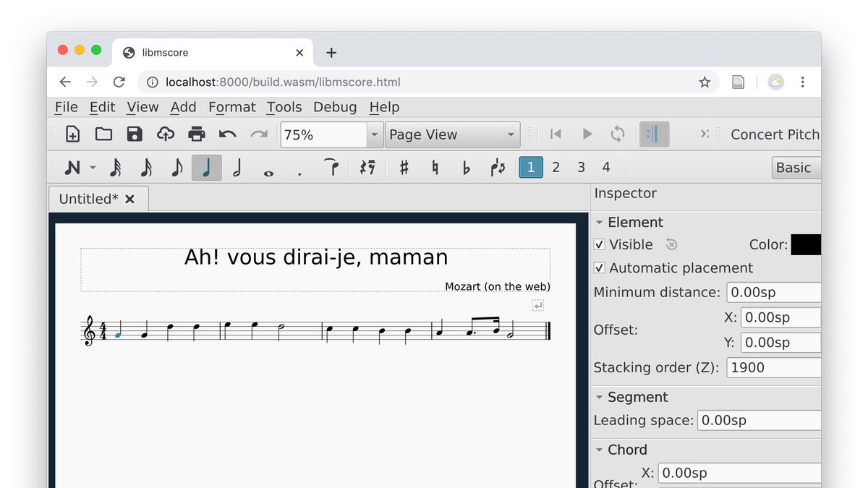Edit the Stacking order (Z) field
This screenshot has width=868, height=488.
click(x=774, y=367)
